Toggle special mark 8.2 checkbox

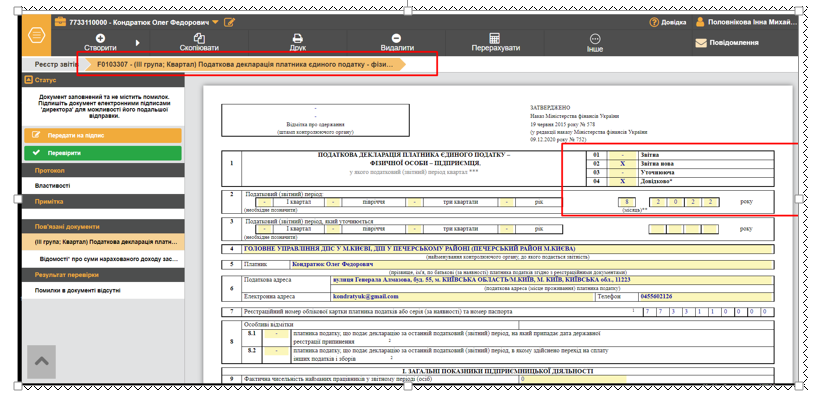pyautogui.click(x=276, y=351)
